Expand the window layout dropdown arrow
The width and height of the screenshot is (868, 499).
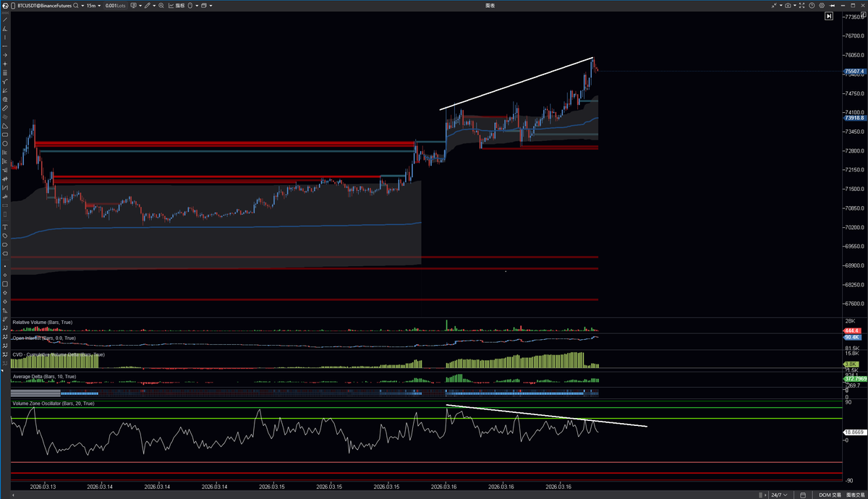pyautogui.click(x=211, y=5)
